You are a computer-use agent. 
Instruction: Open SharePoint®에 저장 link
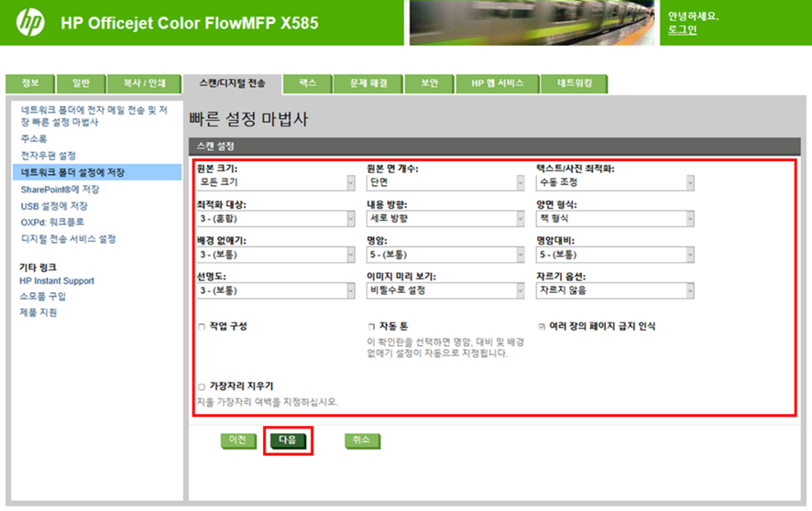coord(60,190)
